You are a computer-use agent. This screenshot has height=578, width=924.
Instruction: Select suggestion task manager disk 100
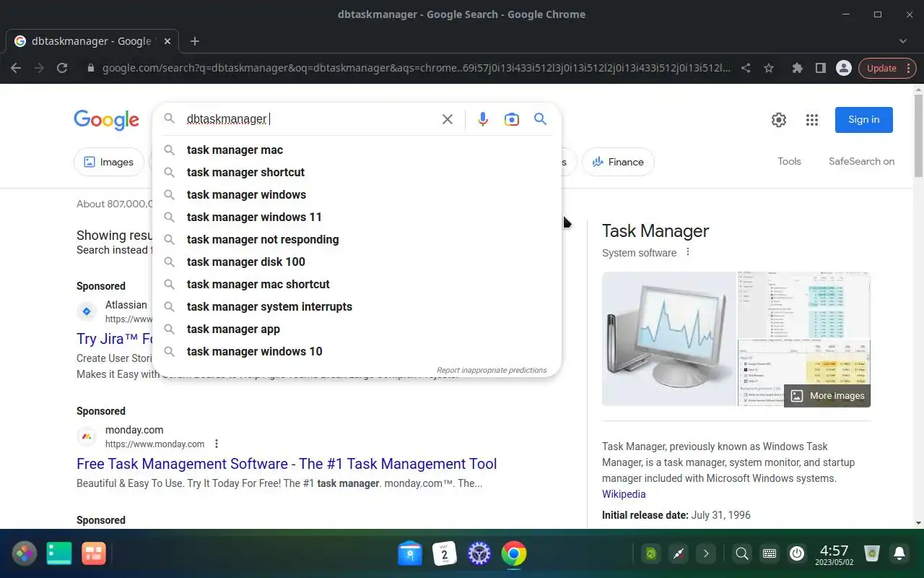pyautogui.click(x=357, y=262)
